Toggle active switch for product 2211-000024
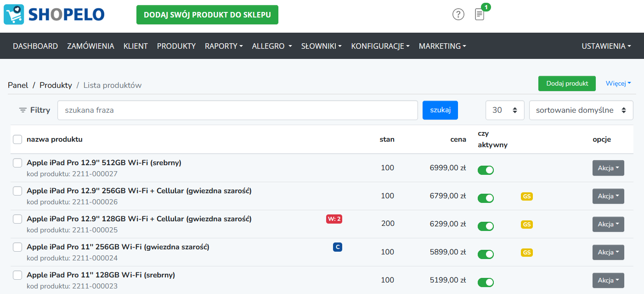 [x=486, y=254]
